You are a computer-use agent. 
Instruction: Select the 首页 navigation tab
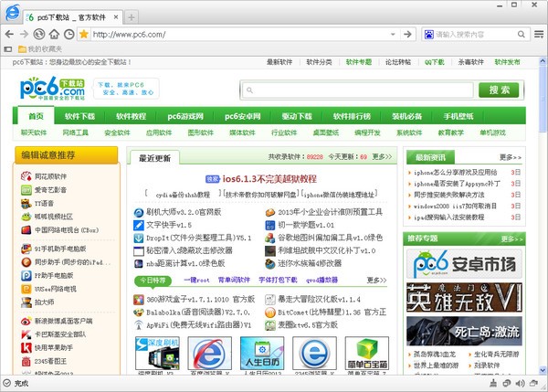(36, 116)
